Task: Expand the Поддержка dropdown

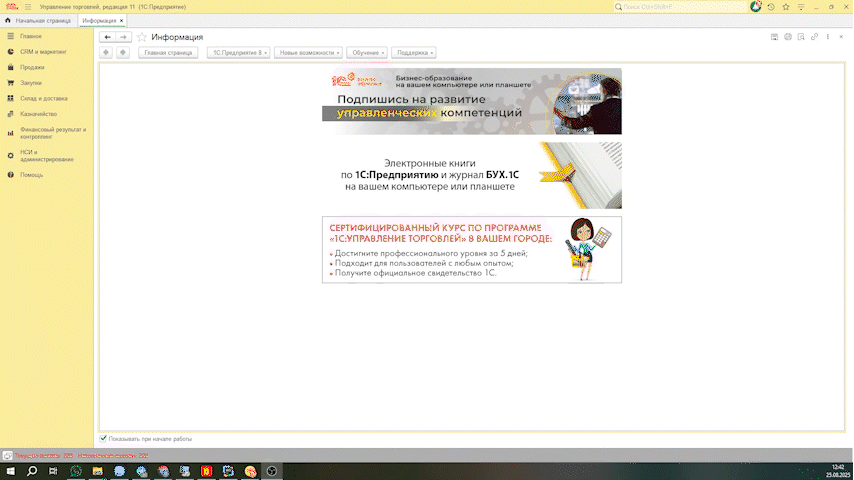Action: point(414,53)
